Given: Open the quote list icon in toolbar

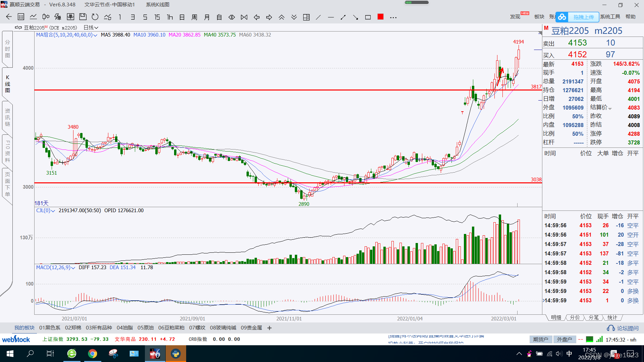Looking at the screenshot, I should [21, 17].
